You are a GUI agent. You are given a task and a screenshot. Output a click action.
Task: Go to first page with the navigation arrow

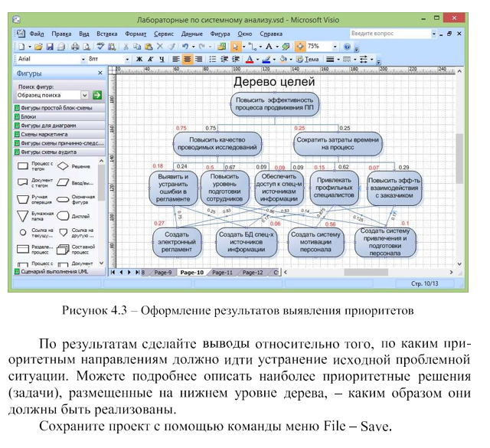point(113,273)
